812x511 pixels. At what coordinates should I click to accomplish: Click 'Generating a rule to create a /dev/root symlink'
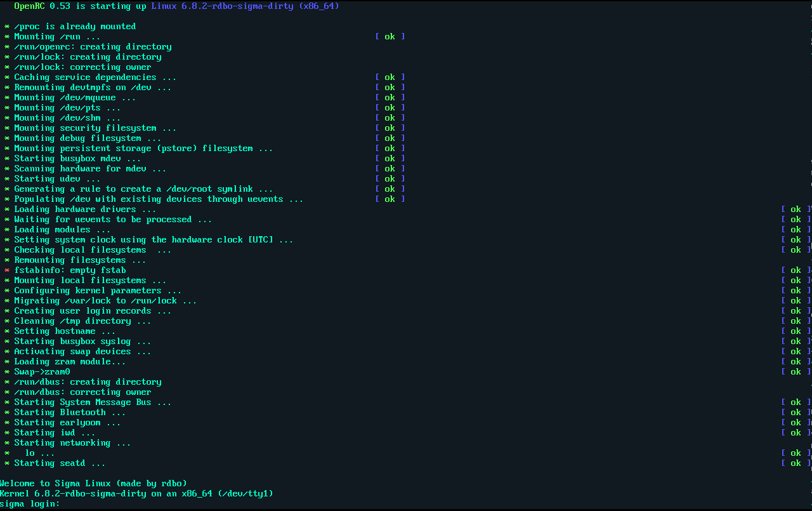tap(143, 189)
